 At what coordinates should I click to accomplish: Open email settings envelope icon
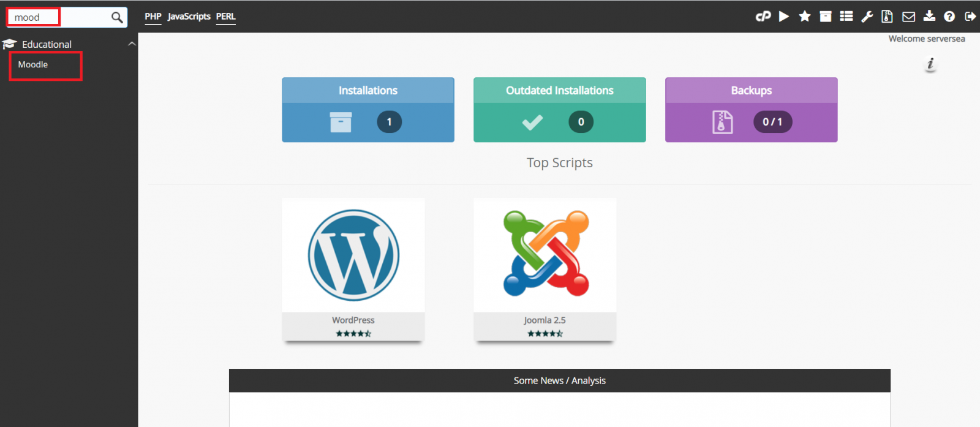(909, 17)
